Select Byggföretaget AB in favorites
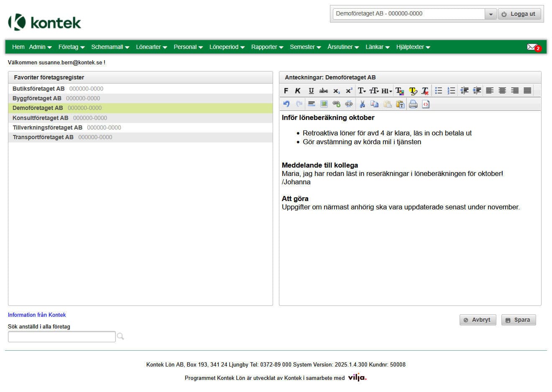 (x=141, y=98)
